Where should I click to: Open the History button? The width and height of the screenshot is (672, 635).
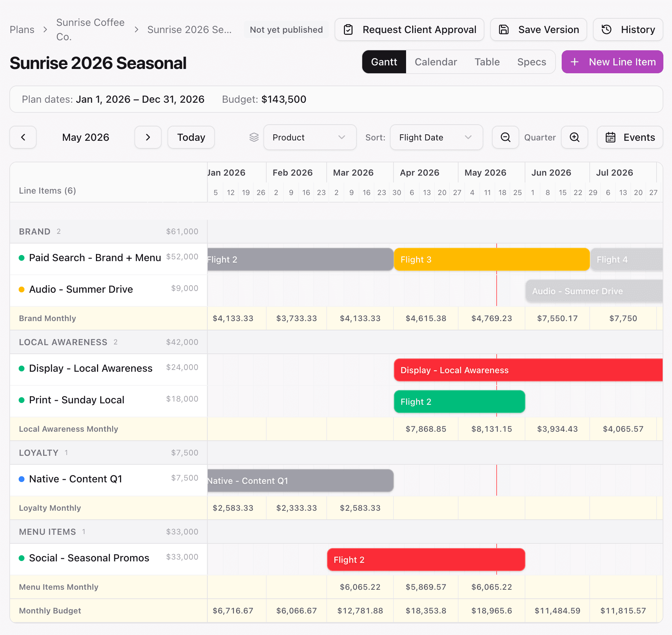coord(628,29)
